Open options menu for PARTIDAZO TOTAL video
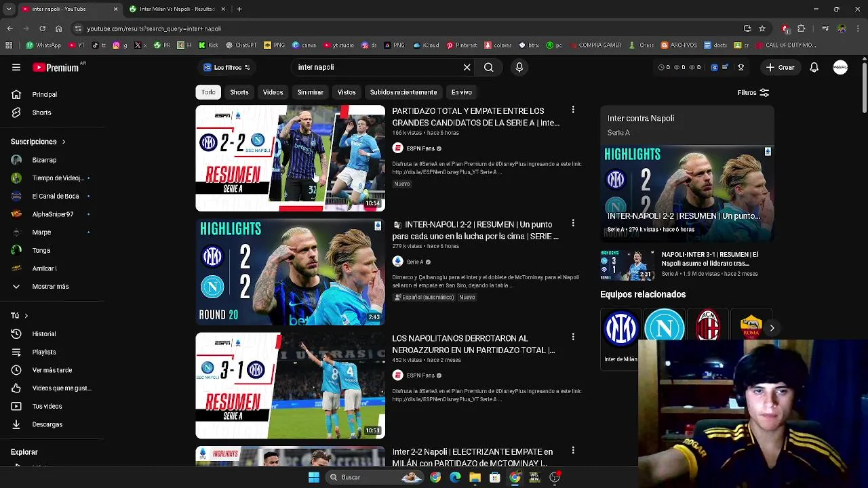Viewport: 868px width, 488px height. pyautogui.click(x=573, y=110)
